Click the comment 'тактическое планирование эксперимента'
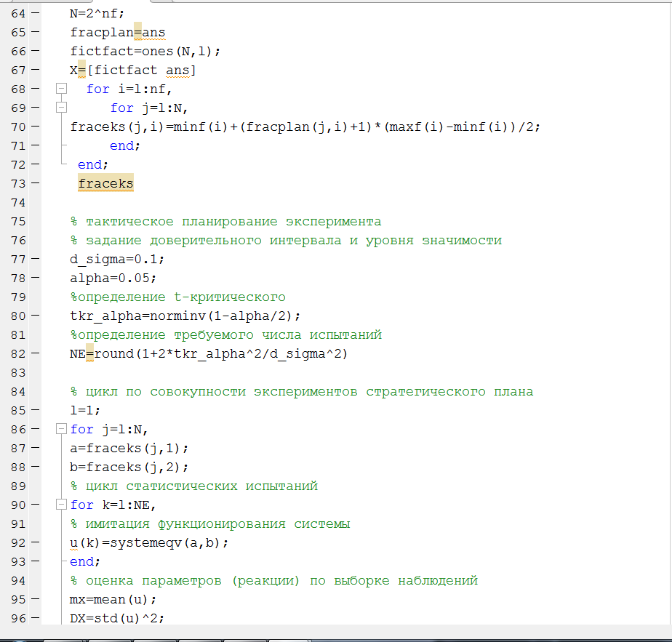 (x=233, y=222)
